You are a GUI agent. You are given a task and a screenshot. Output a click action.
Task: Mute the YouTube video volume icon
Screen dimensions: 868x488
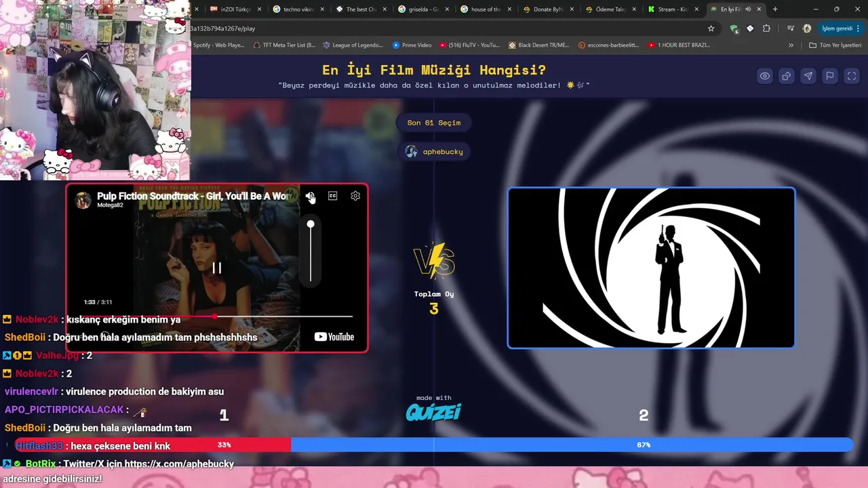(310, 196)
